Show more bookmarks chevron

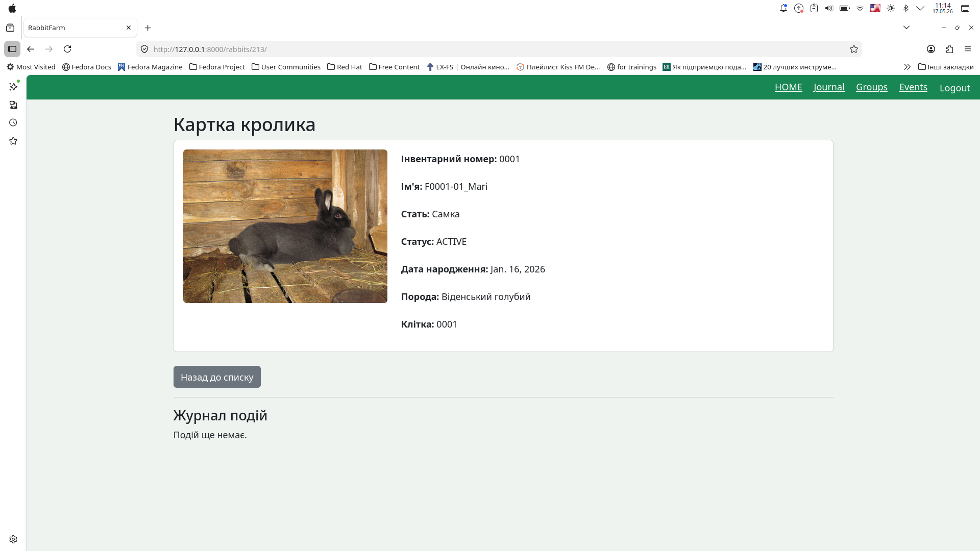(x=907, y=67)
